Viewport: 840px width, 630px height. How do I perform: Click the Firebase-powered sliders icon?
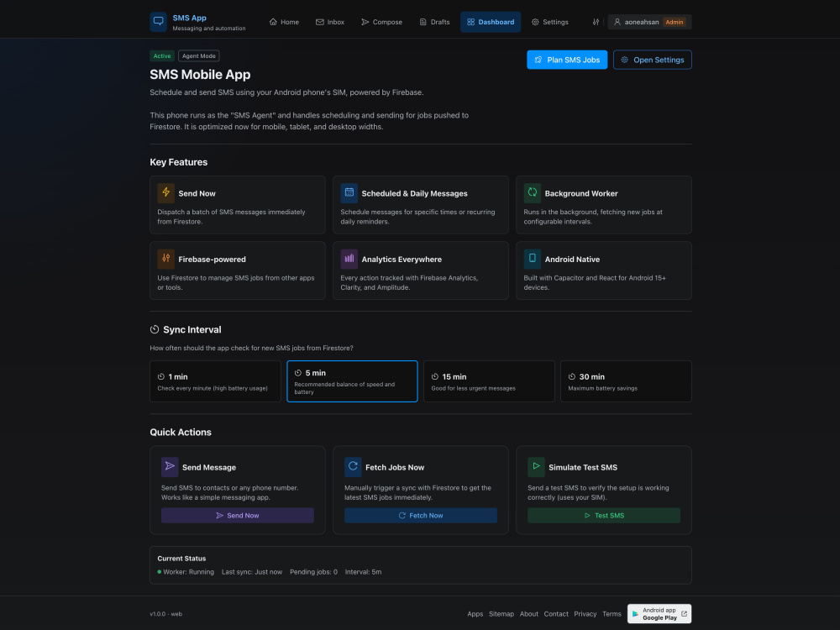[166, 259]
